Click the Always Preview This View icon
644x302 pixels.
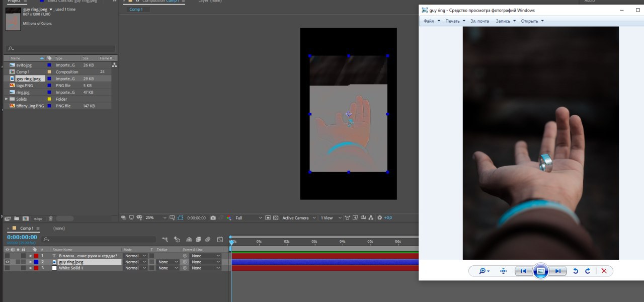click(124, 218)
